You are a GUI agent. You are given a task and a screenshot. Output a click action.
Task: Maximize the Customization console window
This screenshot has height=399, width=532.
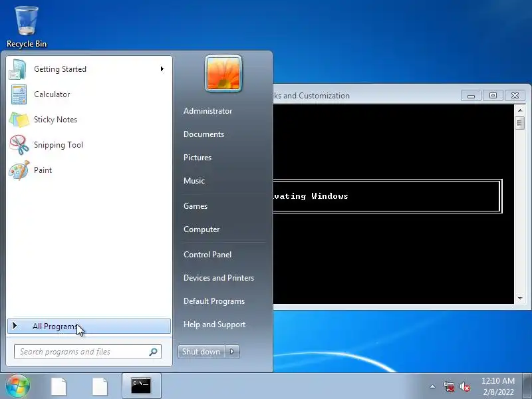click(493, 96)
